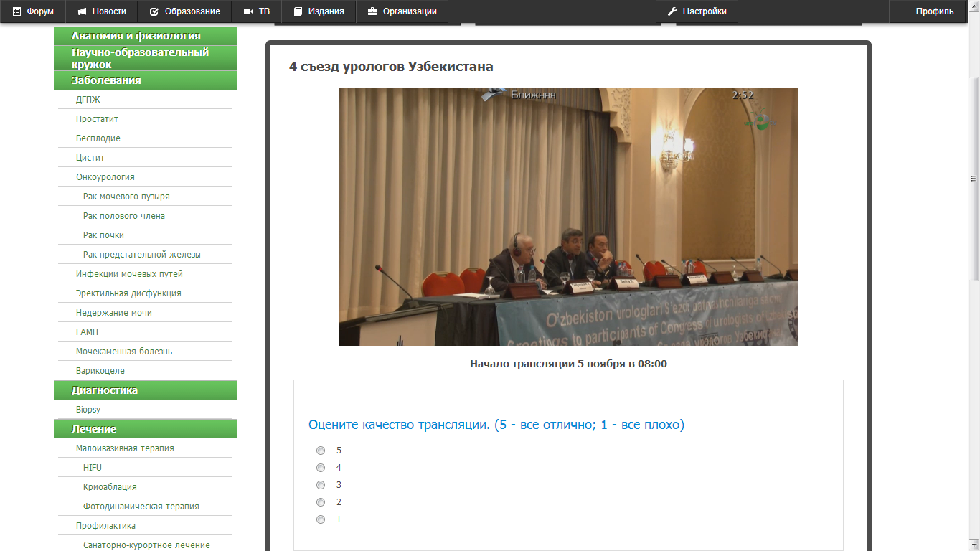Screen dimensions: 980x551
Task: Click the Образование checkmark icon
Action: coord(154,11)
